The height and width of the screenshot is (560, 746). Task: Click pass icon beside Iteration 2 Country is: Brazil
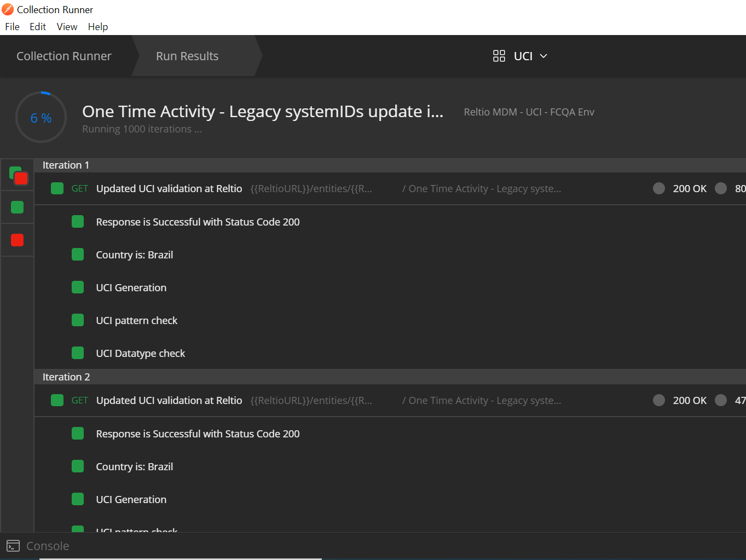(x=78, y=466)
